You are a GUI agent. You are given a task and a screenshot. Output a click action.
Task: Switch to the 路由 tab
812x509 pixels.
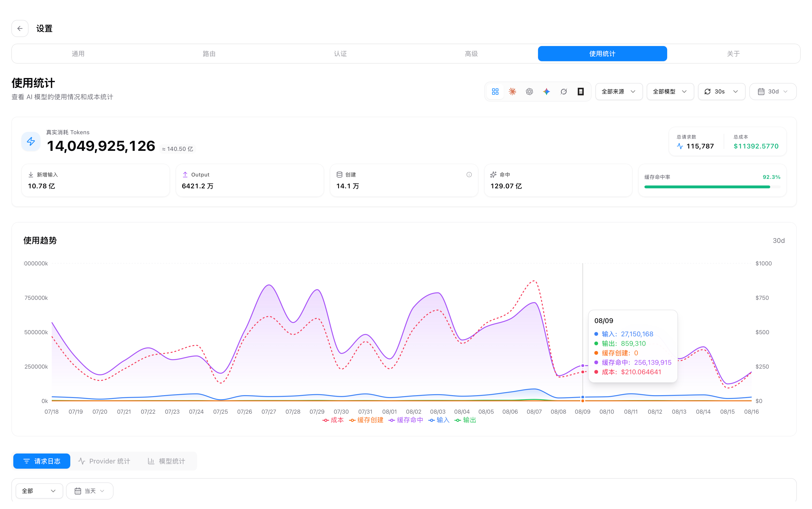point(209,54)
